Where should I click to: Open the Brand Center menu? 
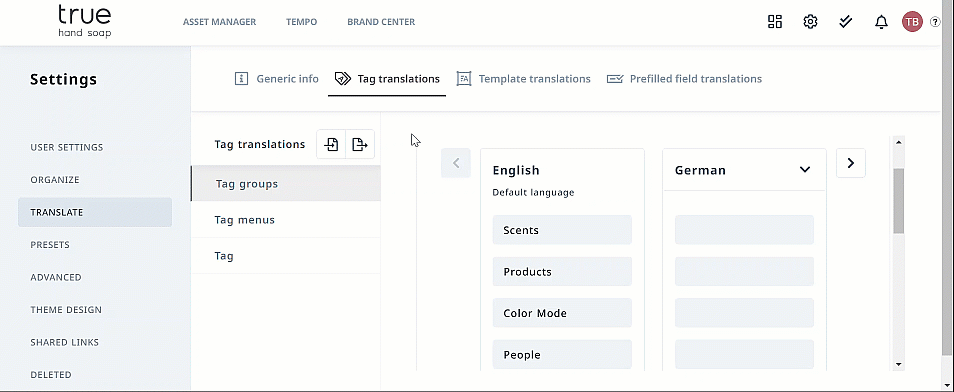coord(381,22)
